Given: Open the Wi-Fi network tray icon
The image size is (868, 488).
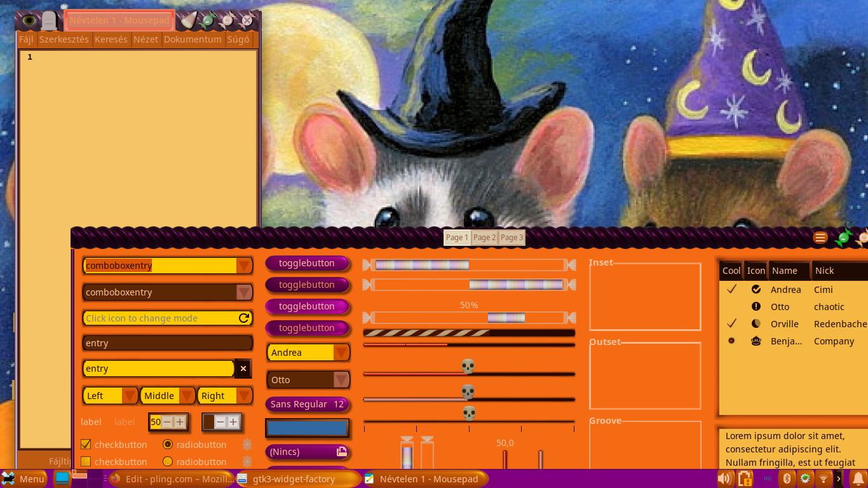Looking at the screenshot, I should click(824, 478).
